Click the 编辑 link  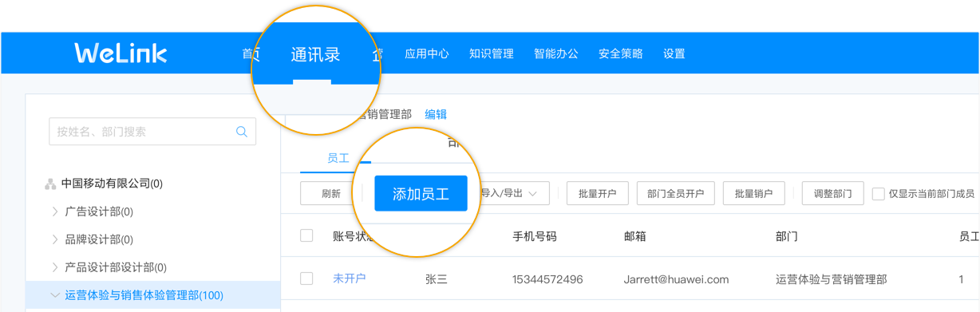(436, 114)
